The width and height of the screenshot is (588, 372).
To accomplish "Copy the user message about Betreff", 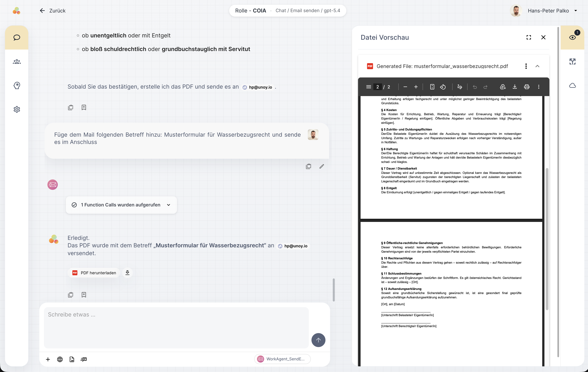I will (x=308, y=166).
